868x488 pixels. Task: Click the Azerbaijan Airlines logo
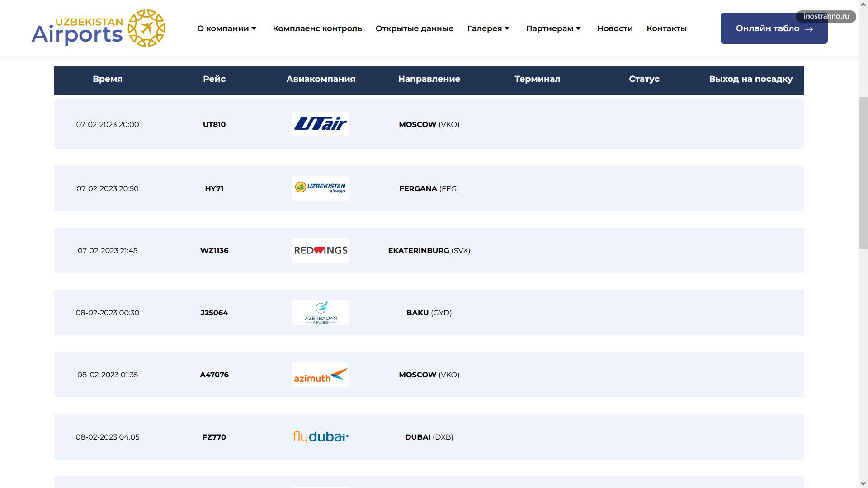tap(321, 312)
